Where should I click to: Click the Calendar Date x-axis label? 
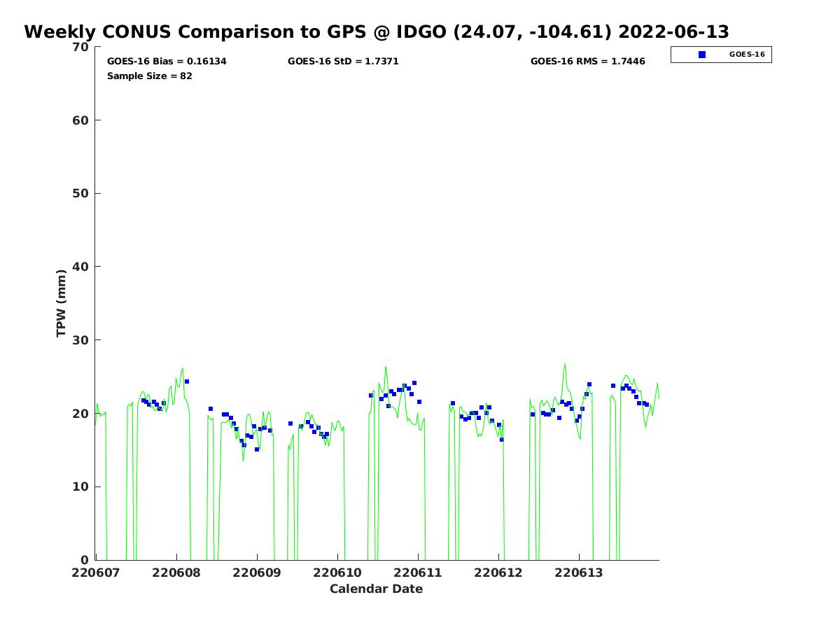[x=377, y=589]
